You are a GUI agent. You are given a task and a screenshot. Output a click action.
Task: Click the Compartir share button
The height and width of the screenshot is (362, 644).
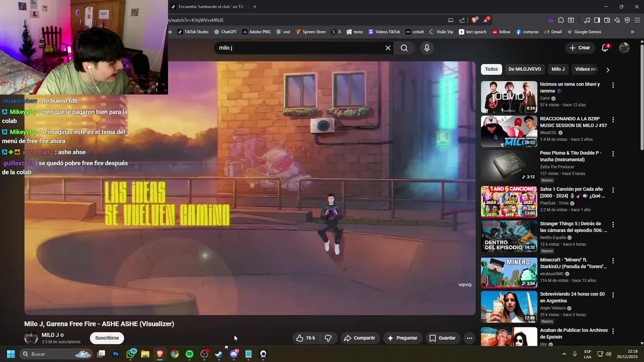(x=359, y=338)
